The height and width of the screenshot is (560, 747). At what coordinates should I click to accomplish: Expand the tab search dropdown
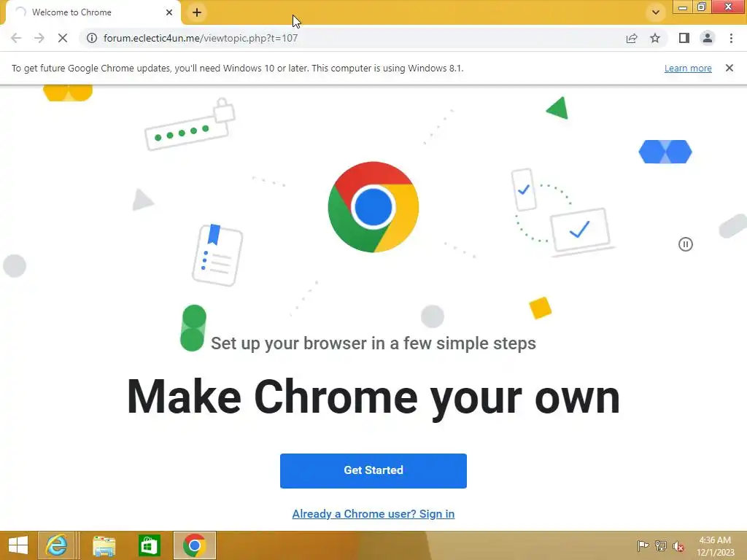click(656, 12)
